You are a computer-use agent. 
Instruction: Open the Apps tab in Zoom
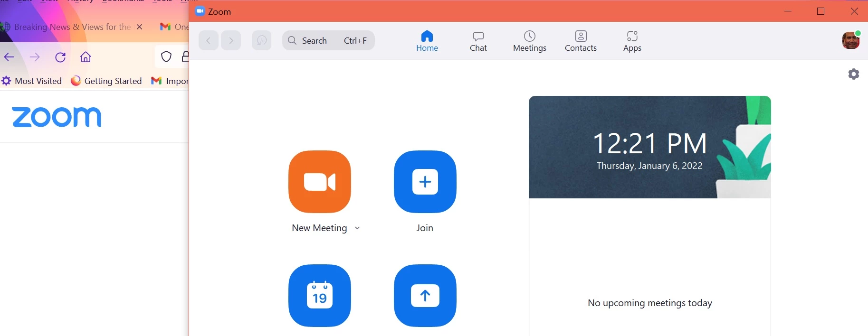click(x=632, y=41)
